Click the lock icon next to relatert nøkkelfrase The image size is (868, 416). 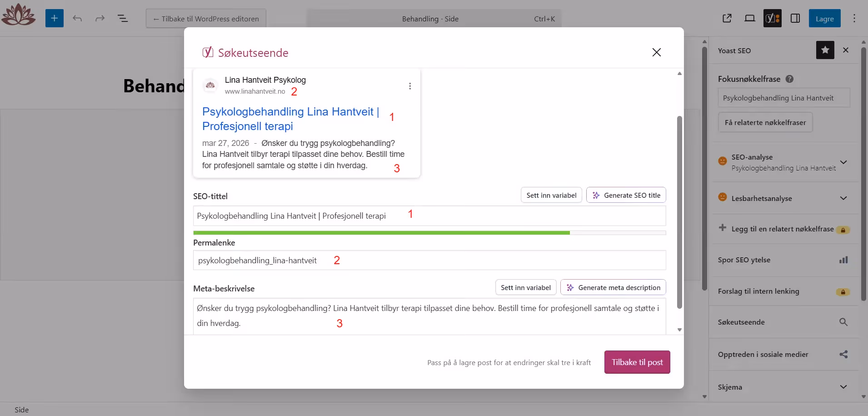pos(843,230)
